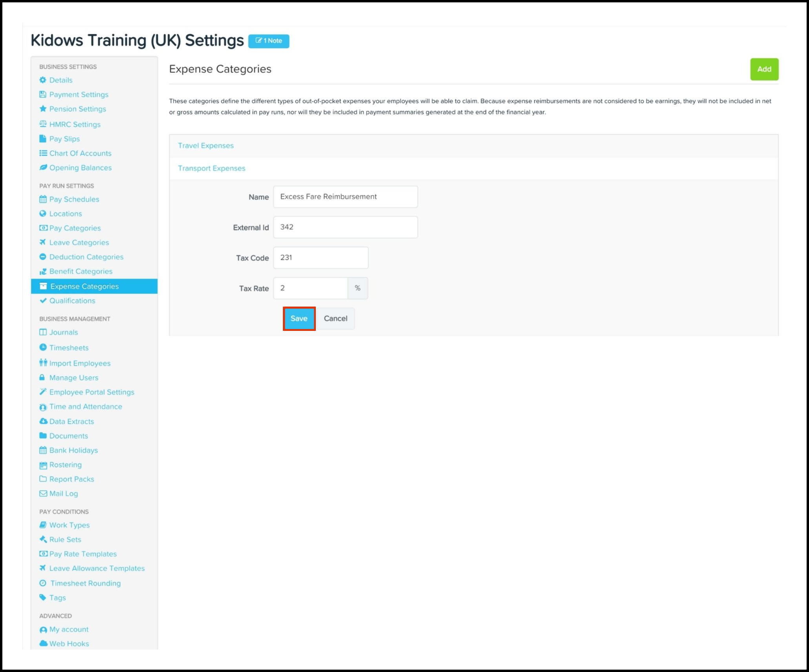Image resolution: width=809 pixels, height=672 pixels.
Task: Collapse the Transport Expenses category row
Action: (x=211, y=168)
